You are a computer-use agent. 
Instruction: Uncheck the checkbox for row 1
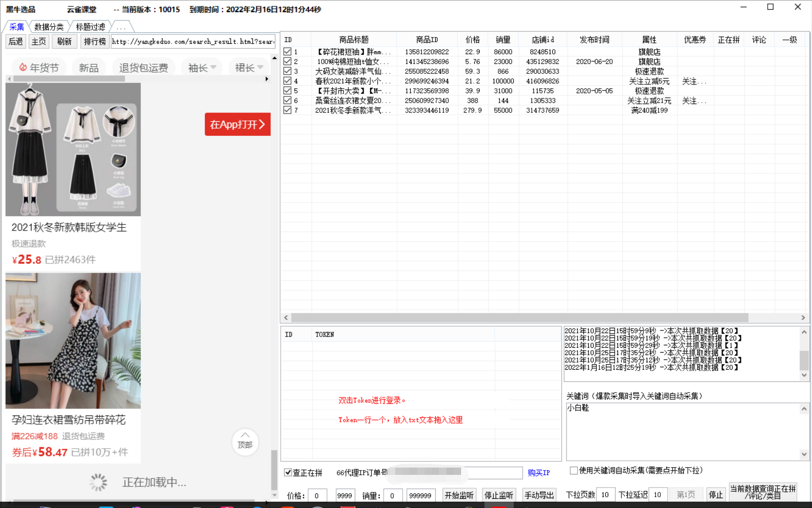point(288,52)
